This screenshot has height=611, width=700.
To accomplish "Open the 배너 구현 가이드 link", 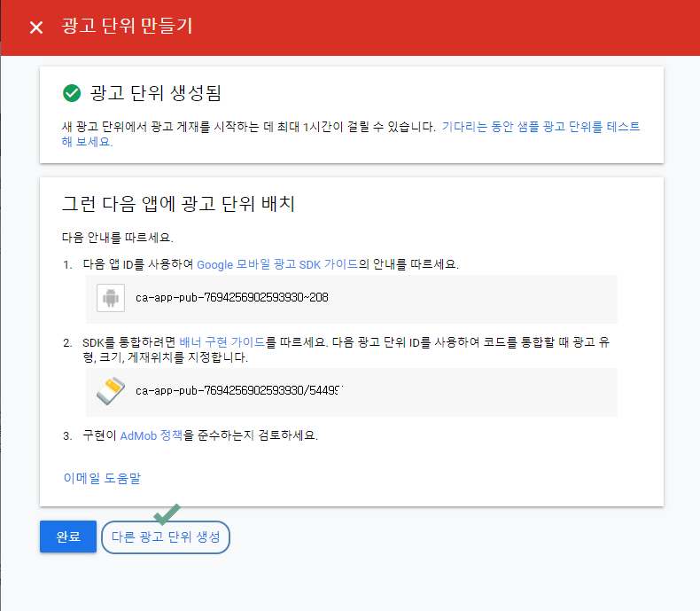I will (222, 342).
